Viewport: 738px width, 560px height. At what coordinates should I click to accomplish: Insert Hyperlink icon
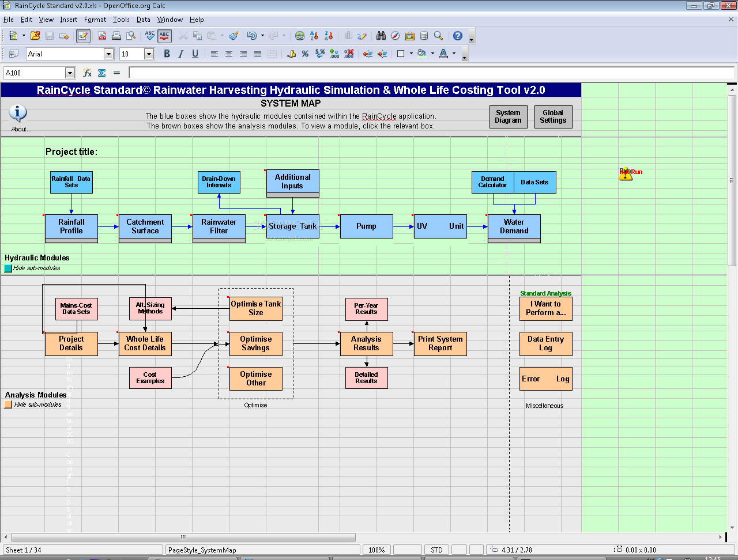[300, 36]
